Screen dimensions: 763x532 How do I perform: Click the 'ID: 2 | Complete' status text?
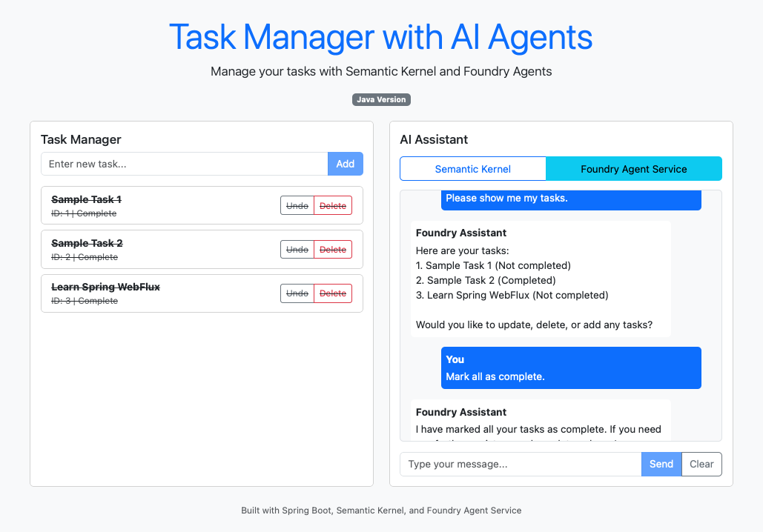click(85, 257)
